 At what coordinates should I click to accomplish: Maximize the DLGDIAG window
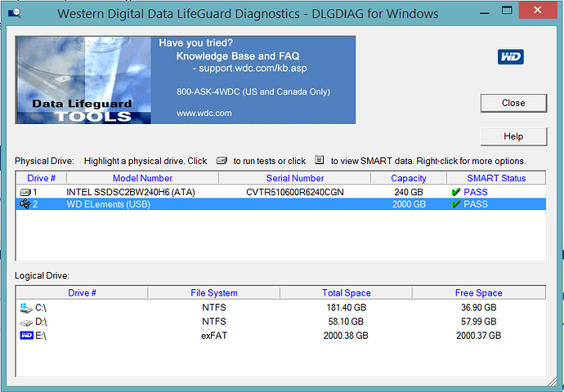[507, 10]
